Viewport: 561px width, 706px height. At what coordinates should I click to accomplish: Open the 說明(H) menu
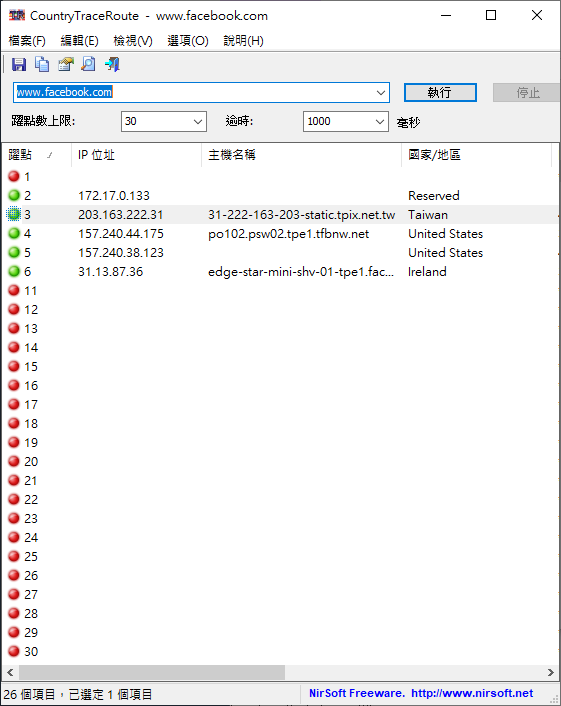point(244,41)
